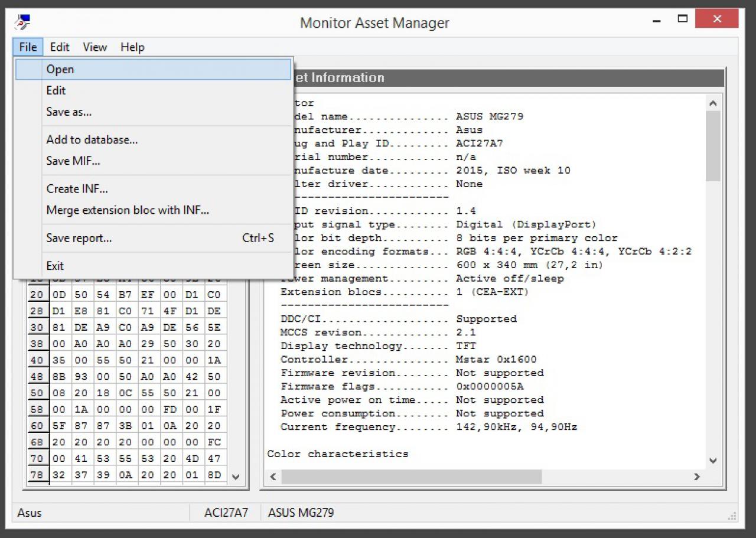Click asset information scroll down arrow
This screenshot has height=538, width=756.
click(713, 461)
